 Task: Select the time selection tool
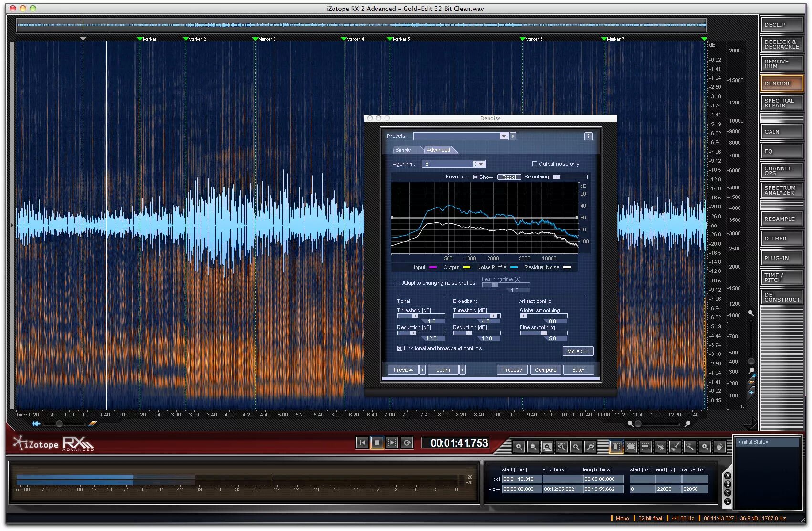[x=616, y=447]
